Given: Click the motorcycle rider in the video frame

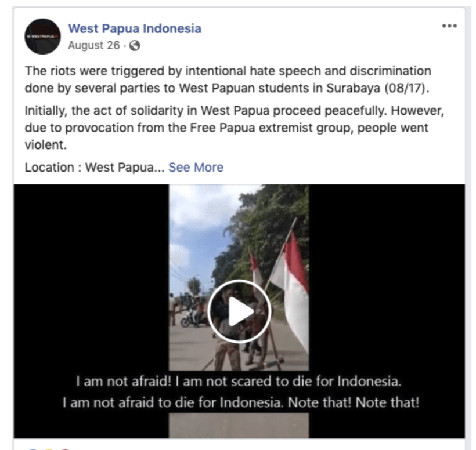Looking at the screenshot, I should click(194, 315).
